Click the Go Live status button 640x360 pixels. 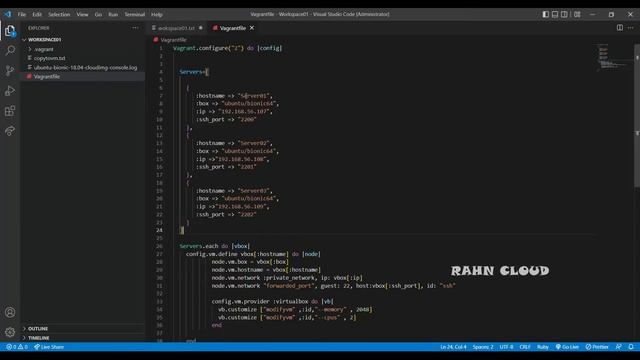tap(567, 347)
